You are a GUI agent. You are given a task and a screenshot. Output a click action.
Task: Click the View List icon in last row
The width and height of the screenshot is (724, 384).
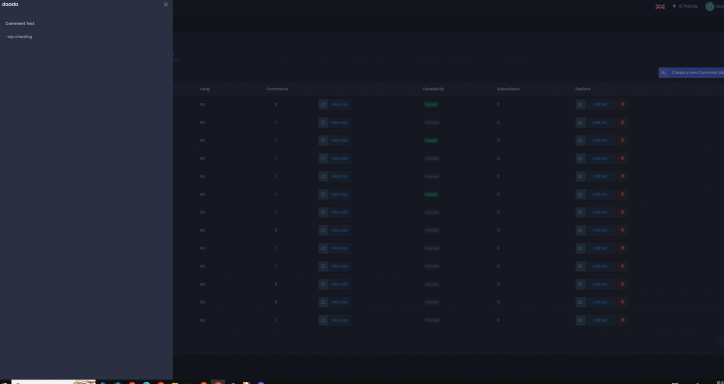click(x=323, y=320)
